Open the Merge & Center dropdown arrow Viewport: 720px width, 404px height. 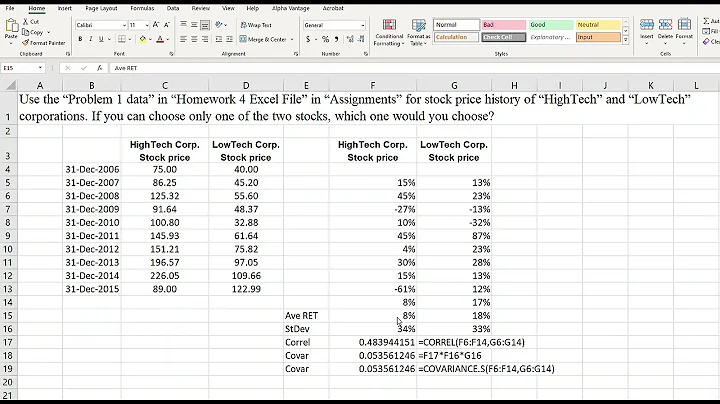click(x=292, y=39)
